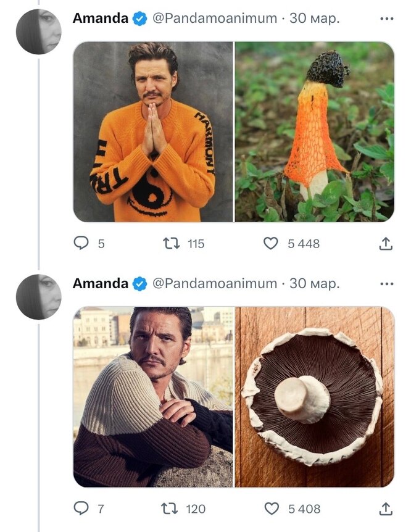View the brown gilled mushroom photo
This screenshot has width=411, height=532.
(314, 397)
